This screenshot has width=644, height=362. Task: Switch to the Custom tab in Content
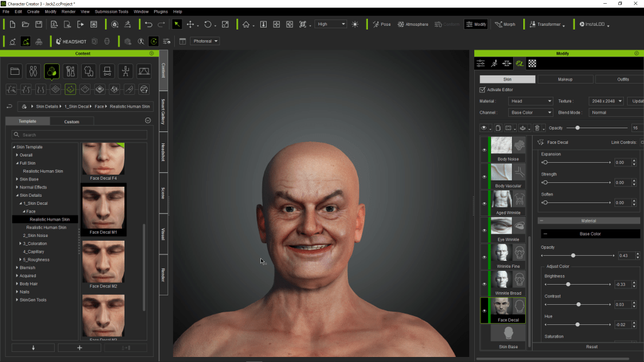(72, 121)
